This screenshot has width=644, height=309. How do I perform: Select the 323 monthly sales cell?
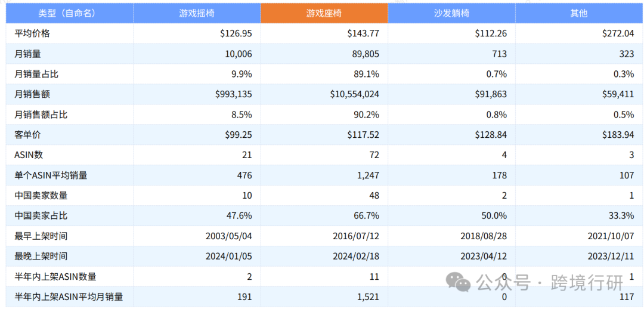tap(627, 54)
